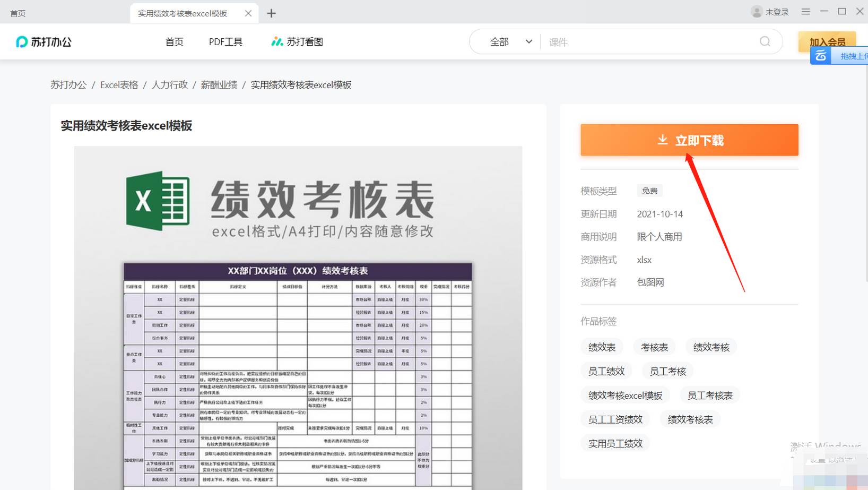Maximize the window

click(x=841, y=11)
